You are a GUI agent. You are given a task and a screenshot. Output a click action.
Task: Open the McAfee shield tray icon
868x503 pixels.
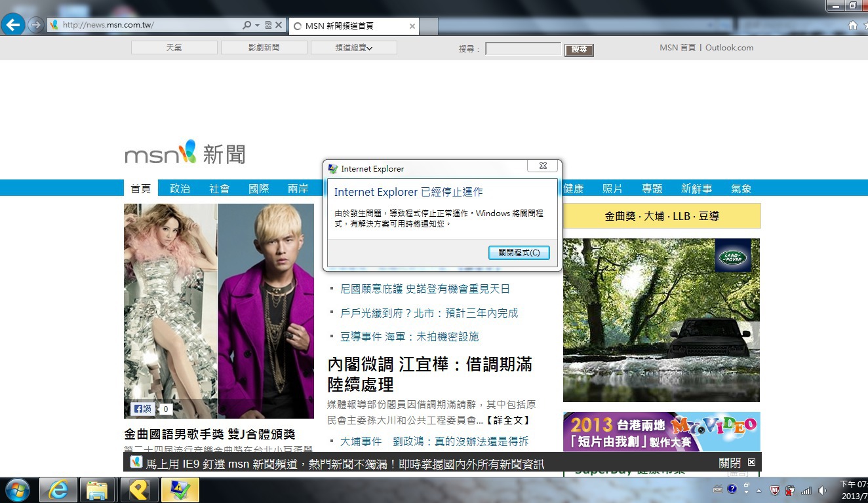click(774, 491)
